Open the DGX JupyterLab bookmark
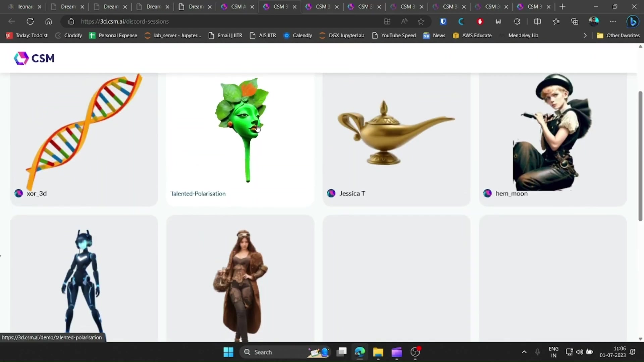The width and height of the screenshot is (644, 362). pyautogui.click(x=347, y=35)
